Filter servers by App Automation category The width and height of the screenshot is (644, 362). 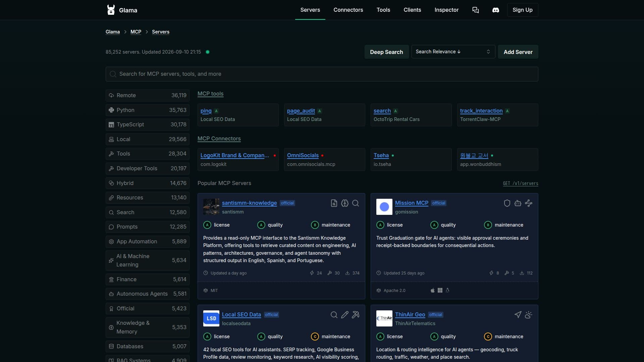point(148,241)
